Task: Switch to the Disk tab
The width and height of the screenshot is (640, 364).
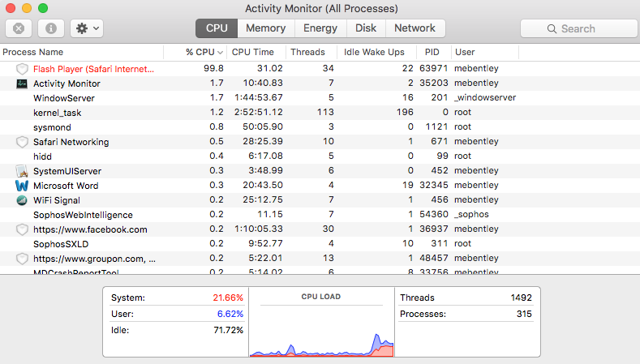Action: tap(366, 28)
